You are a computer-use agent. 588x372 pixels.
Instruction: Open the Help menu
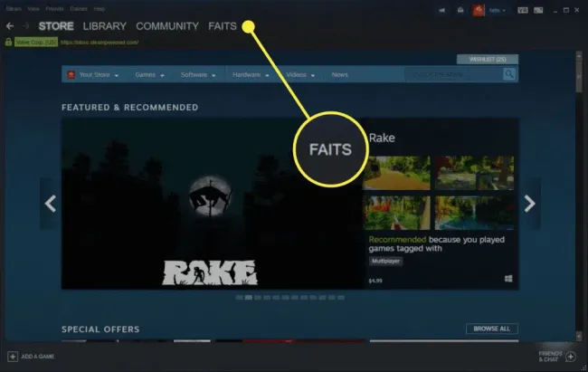tap(99, 9)
